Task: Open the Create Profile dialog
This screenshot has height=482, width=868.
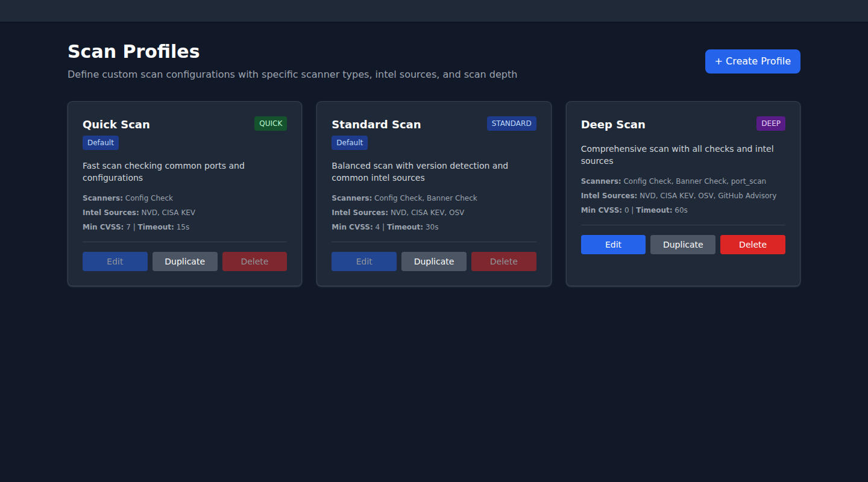Action: pos(752,61)
